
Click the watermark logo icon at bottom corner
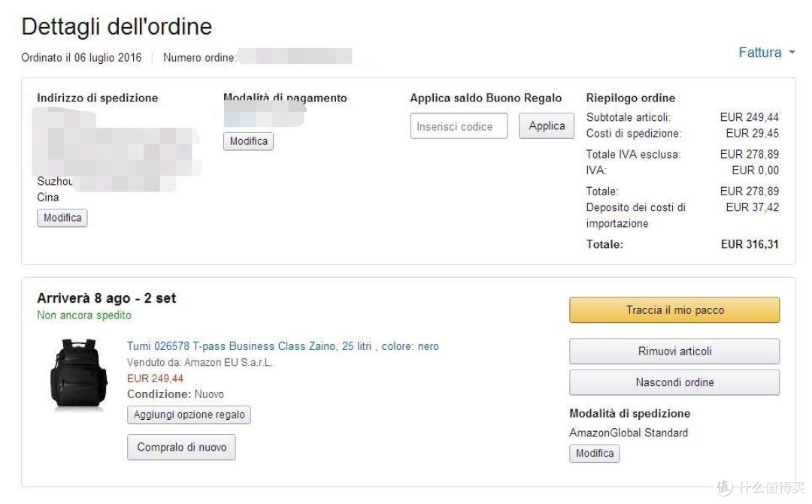[x=725, y=487]
